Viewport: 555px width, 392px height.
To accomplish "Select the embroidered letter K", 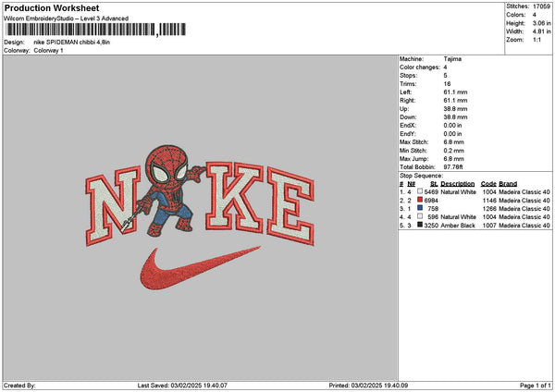I will 235,198.
